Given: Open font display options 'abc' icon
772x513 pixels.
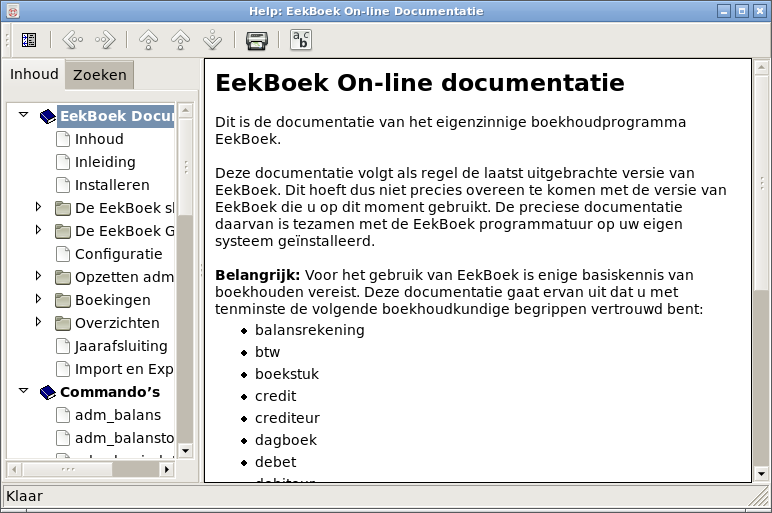Looking at the screenshot, I should 301,40.
